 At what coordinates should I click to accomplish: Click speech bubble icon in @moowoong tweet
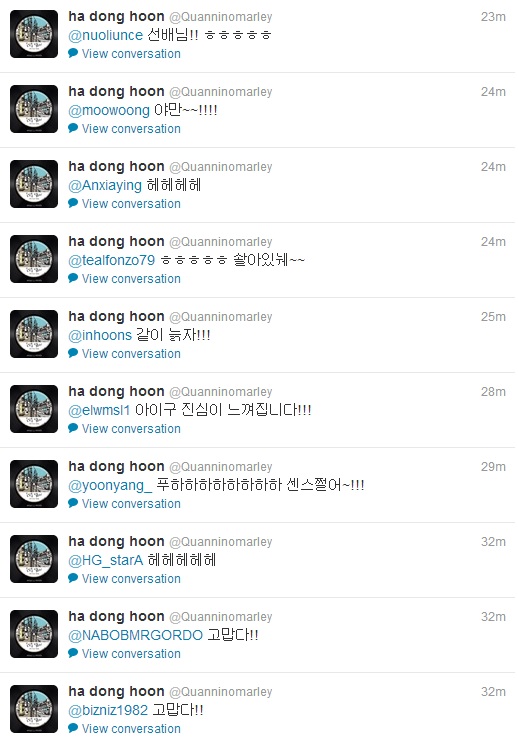coord(73,128)
